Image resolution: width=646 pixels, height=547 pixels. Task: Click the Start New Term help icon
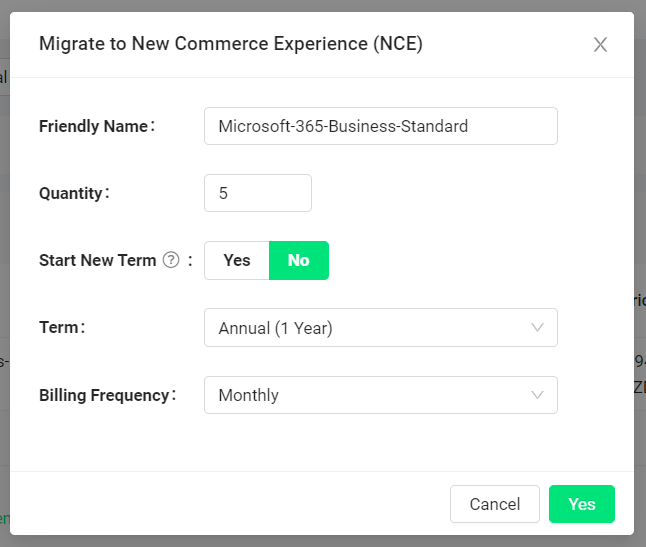point(171,260)
